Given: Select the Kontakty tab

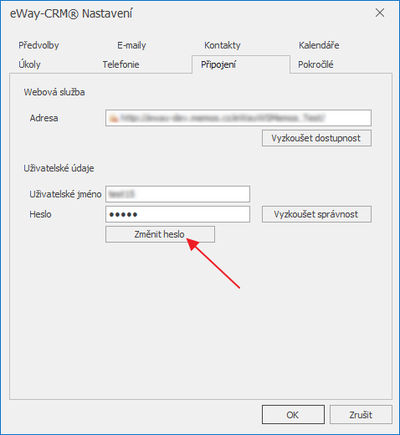Looking at the screenshot, I should (x=222, y=45).
